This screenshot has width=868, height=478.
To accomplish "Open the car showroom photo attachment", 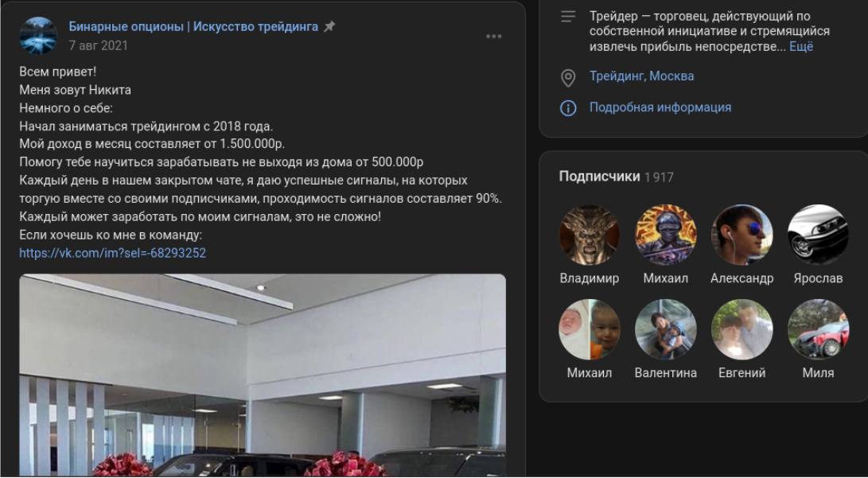I will [x=263, y=375].
